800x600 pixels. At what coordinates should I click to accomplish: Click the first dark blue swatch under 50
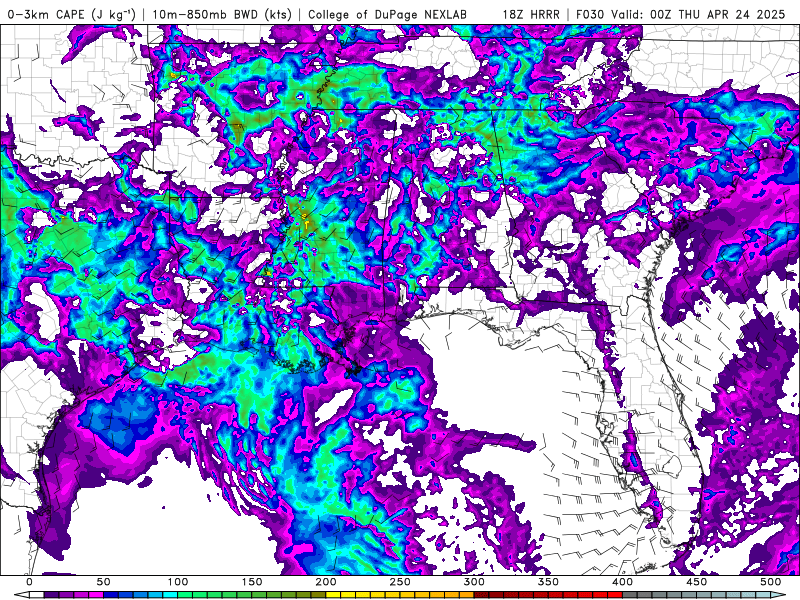(111, 595)
